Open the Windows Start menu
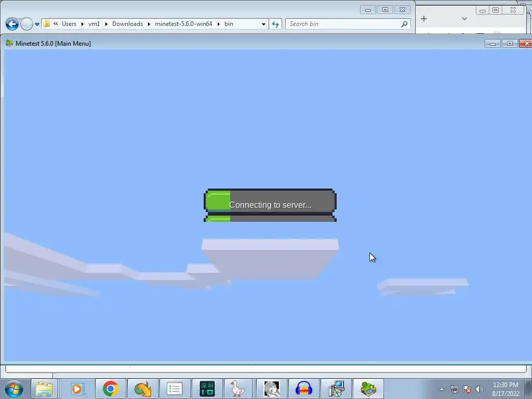 (14, 389)
